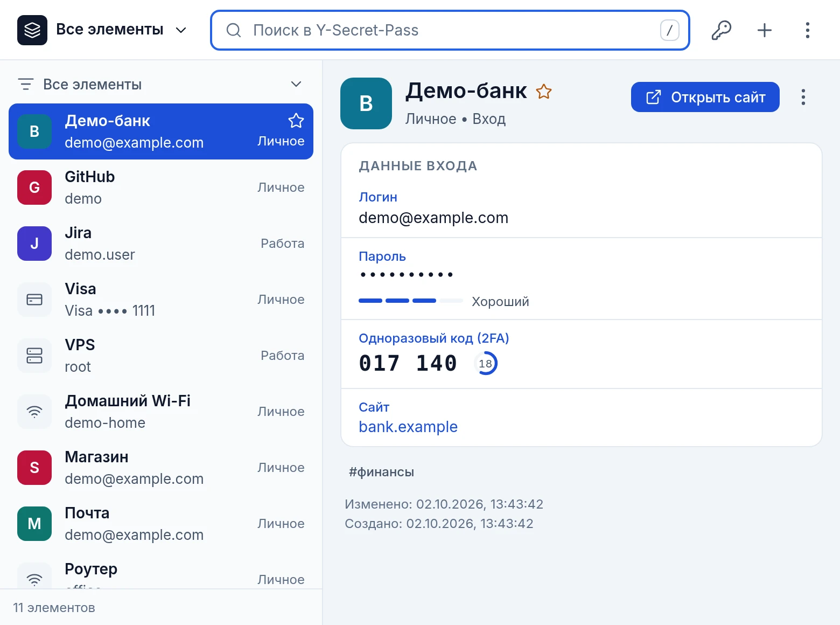Select the Jira entry in the list
The image size is (840, 625).
pos(161,244)
